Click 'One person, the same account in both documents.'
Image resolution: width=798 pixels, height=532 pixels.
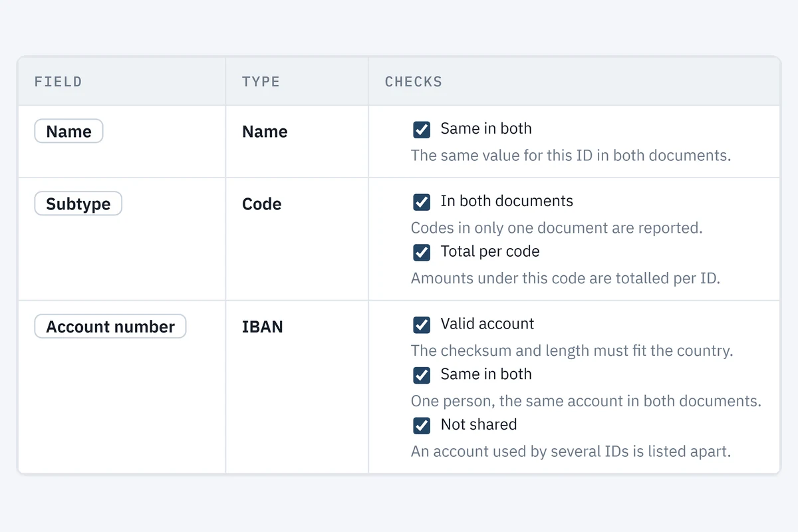coord(586,402)
